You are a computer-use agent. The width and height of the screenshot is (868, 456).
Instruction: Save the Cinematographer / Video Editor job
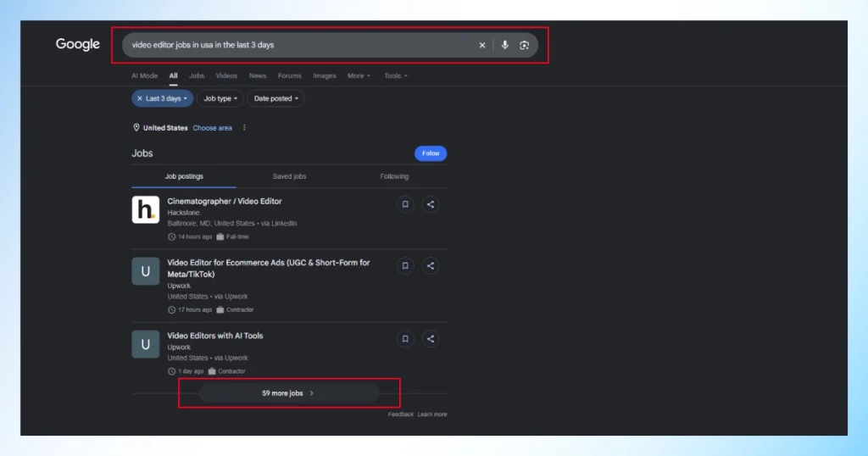click(x=404, y=204)
